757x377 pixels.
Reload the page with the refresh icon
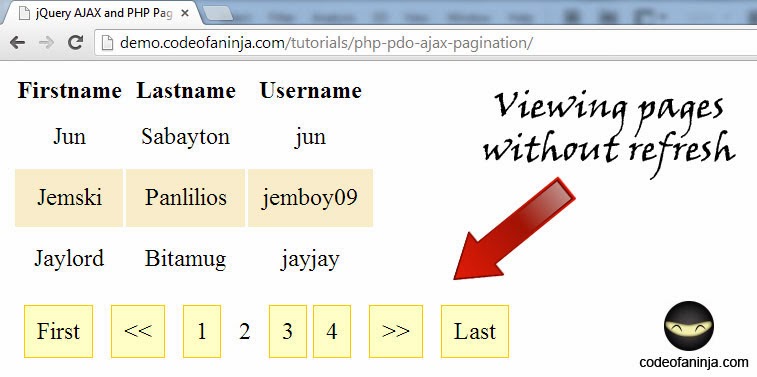point(75,42)
